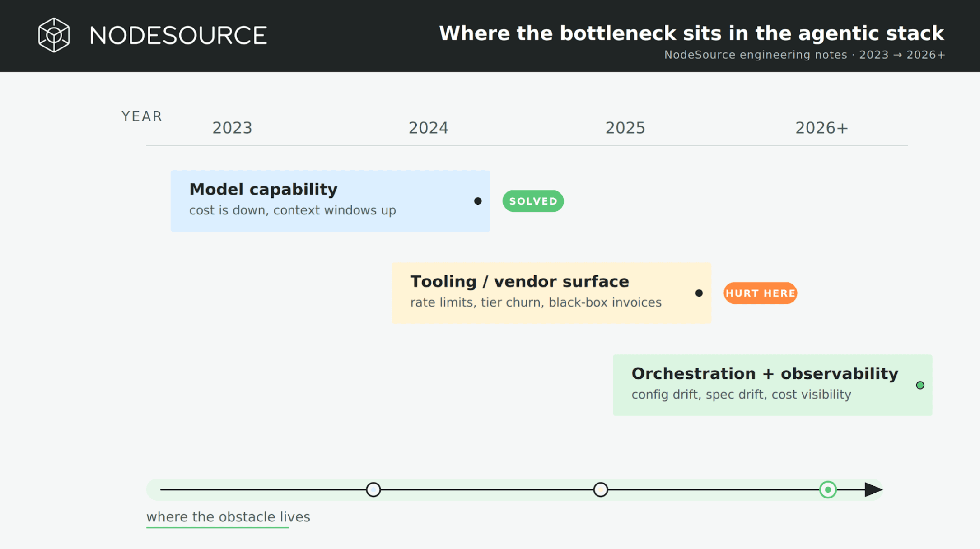980x549 pixels.
Task: Click the 2023 year label
Action: (232, 128)
